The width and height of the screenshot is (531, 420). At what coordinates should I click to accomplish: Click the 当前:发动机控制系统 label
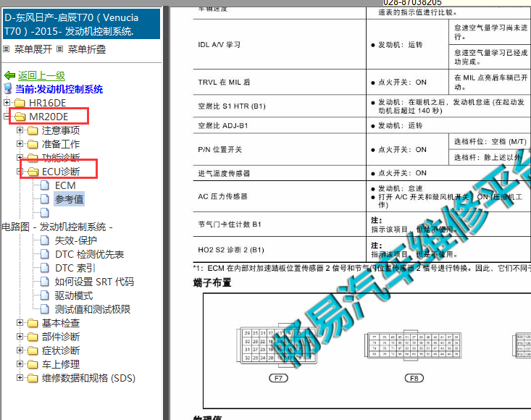click(x=59, y=89)
